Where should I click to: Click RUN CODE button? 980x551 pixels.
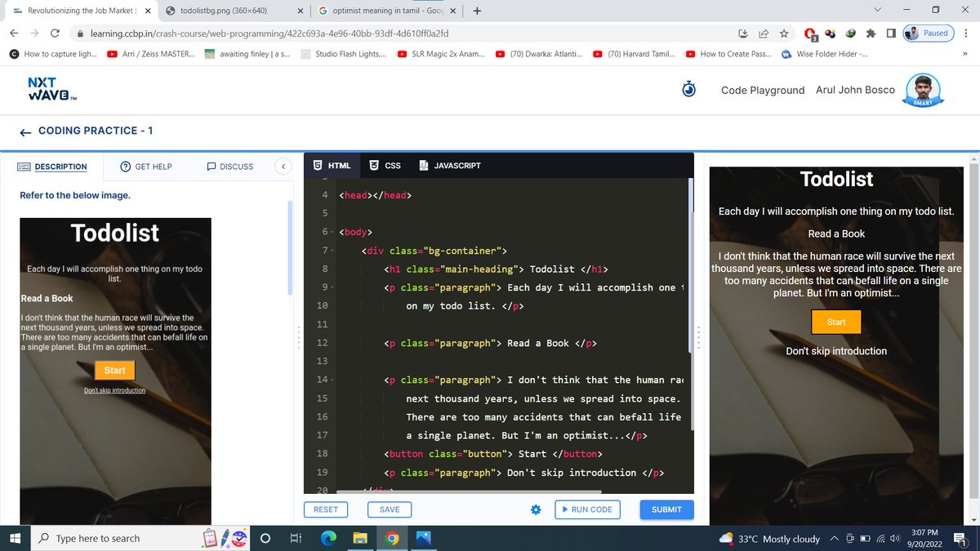click(587, 509)
